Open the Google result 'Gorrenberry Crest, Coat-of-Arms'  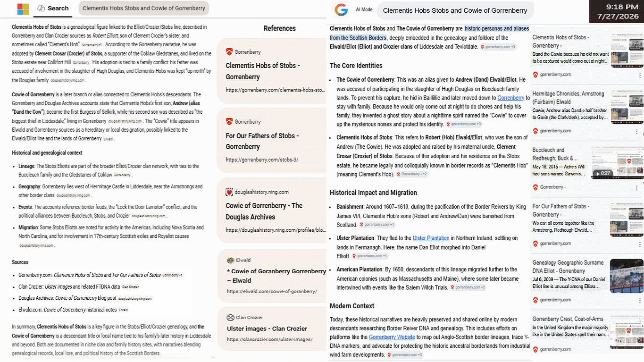tap(568, 319)
